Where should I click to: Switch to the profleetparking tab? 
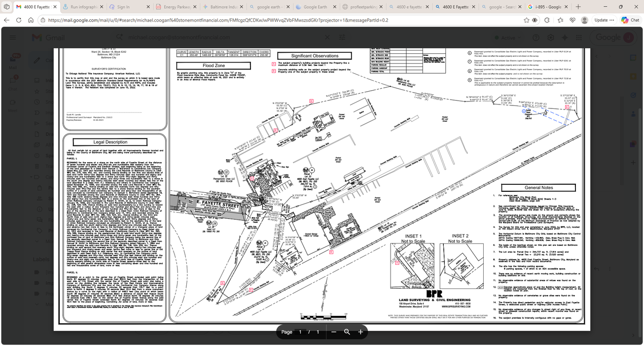tap(361, 7)
